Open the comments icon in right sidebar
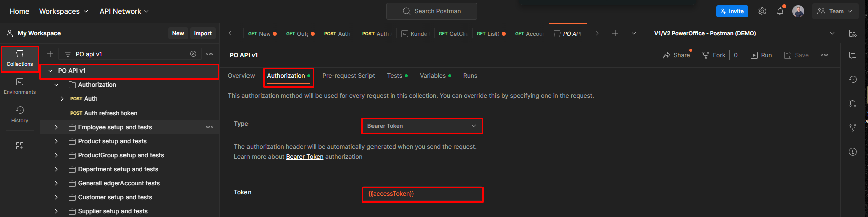 (x=852, y=55)
